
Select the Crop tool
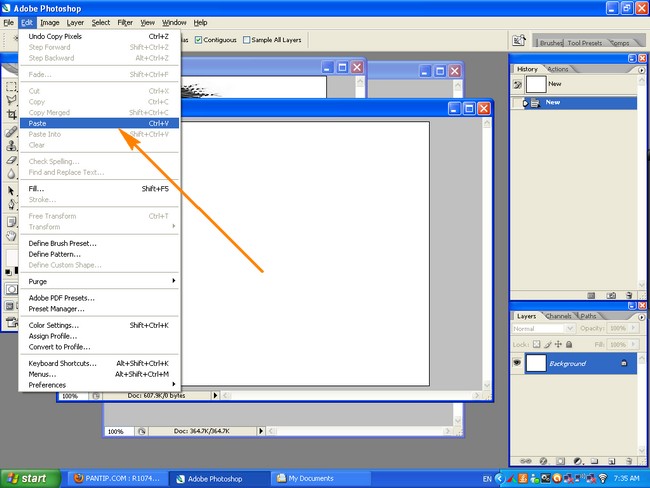(x=11, y=114)
